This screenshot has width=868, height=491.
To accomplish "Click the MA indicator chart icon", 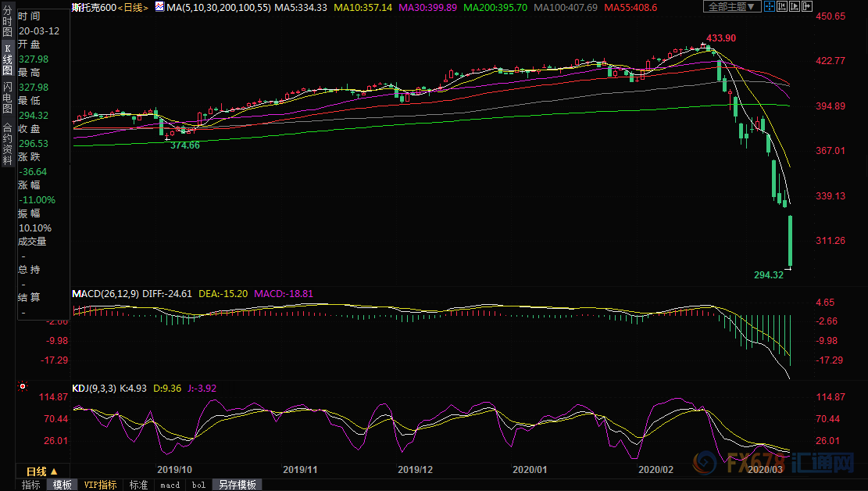I will tap(159, 7).
